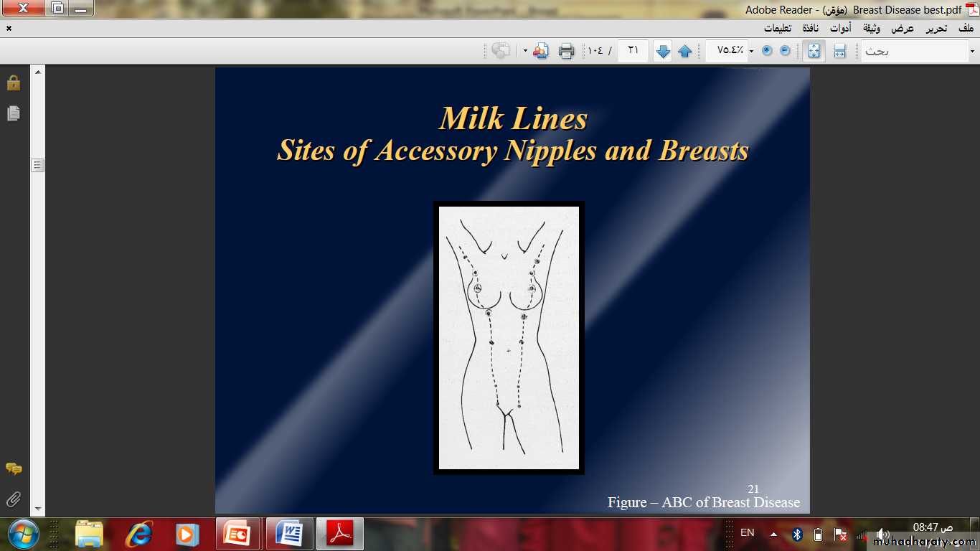Expand the zoom percentage dropdown

(751, 51)
